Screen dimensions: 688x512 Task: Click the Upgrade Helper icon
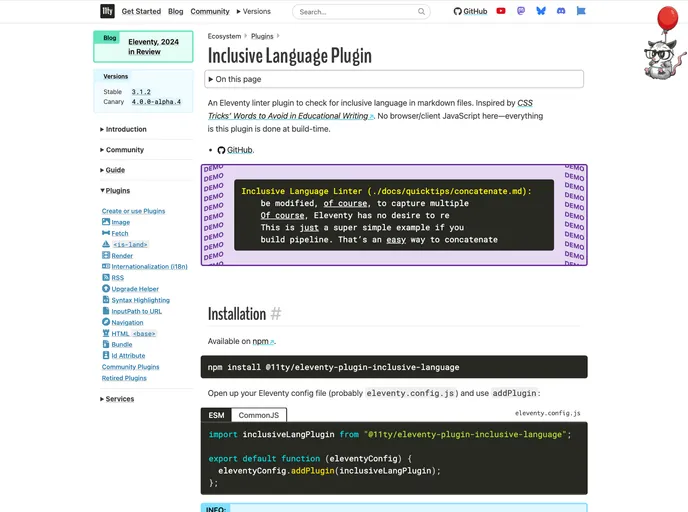(106, 289)
